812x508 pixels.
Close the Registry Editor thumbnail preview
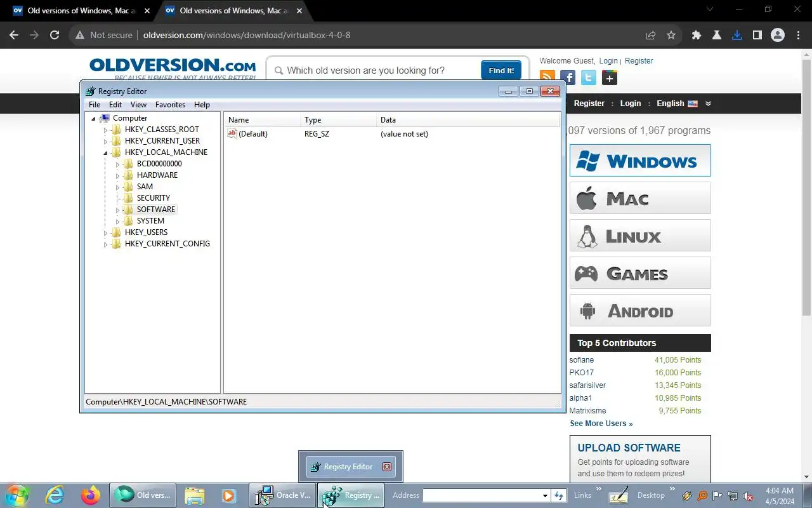coord(387,467)
